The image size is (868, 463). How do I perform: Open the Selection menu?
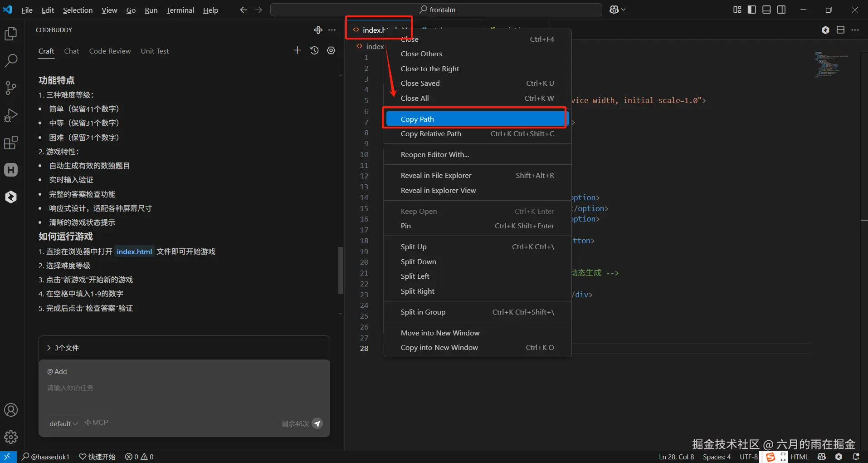point(78,10)
